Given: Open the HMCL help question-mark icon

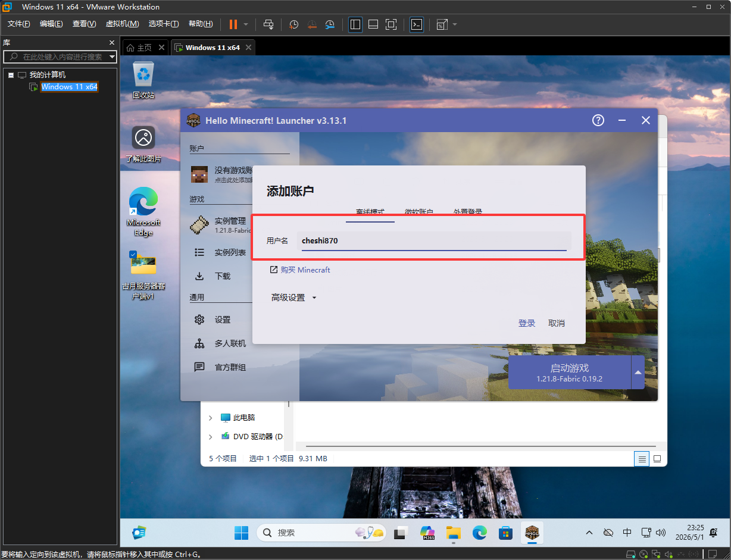Looking at the screenshot, I should [598, 120].
